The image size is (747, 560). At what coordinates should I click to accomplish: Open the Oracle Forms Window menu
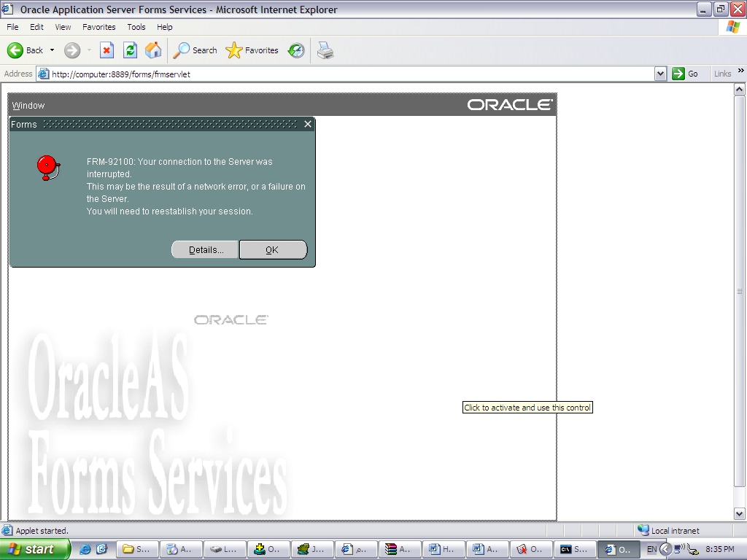[28, 106]
